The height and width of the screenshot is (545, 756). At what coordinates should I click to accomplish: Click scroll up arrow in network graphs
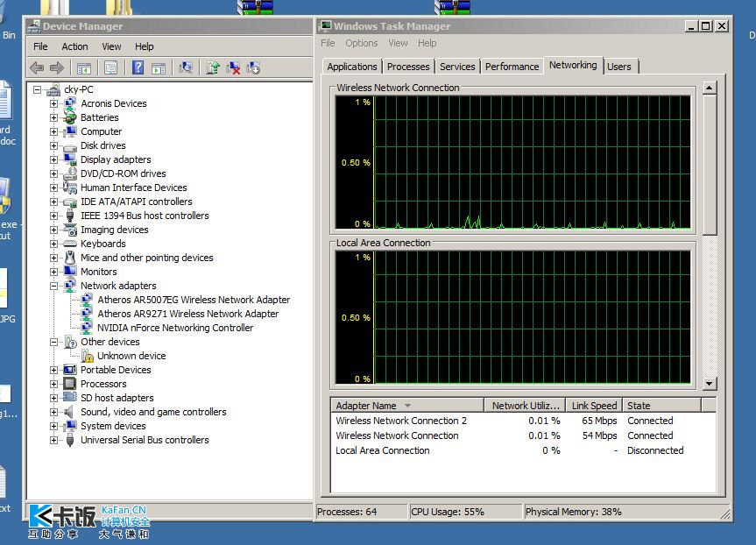tap(710, 88)
